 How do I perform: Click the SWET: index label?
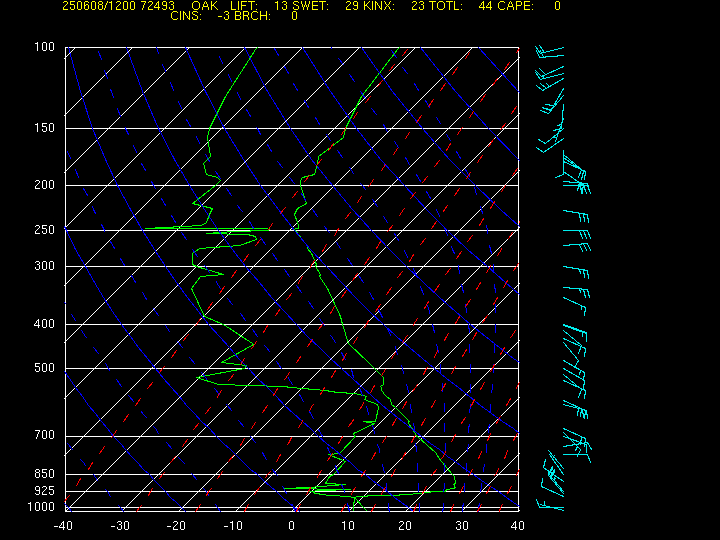pos(310,6)
